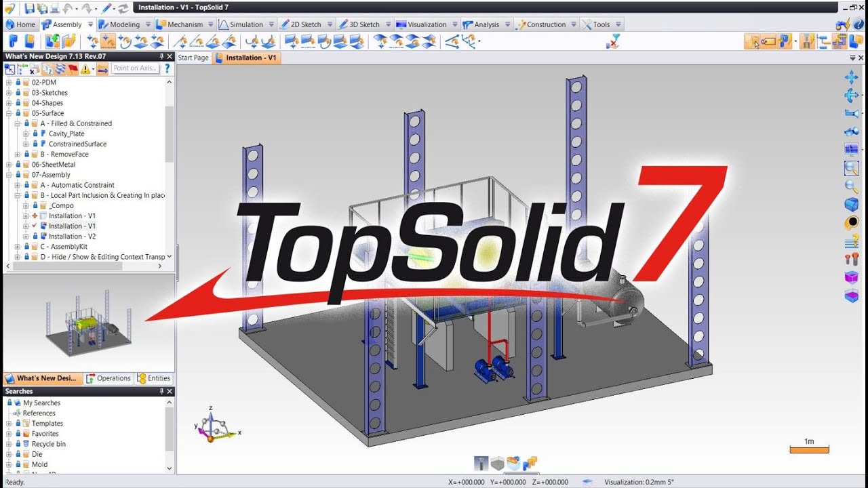This screenshot has width=868, height=488.
Task: Click the help question mark in tree toolbar
Action: [167, 68]
